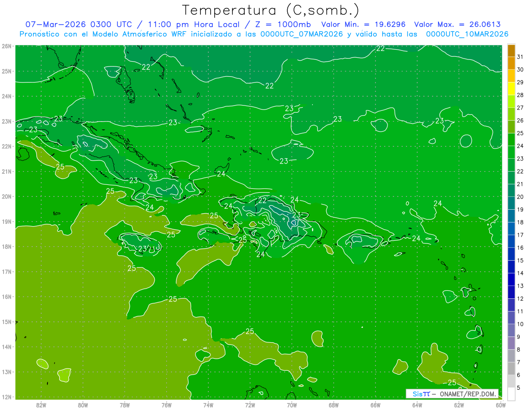Click color scale label '20'
532x411 pixels.
click(x=520, y=197)
